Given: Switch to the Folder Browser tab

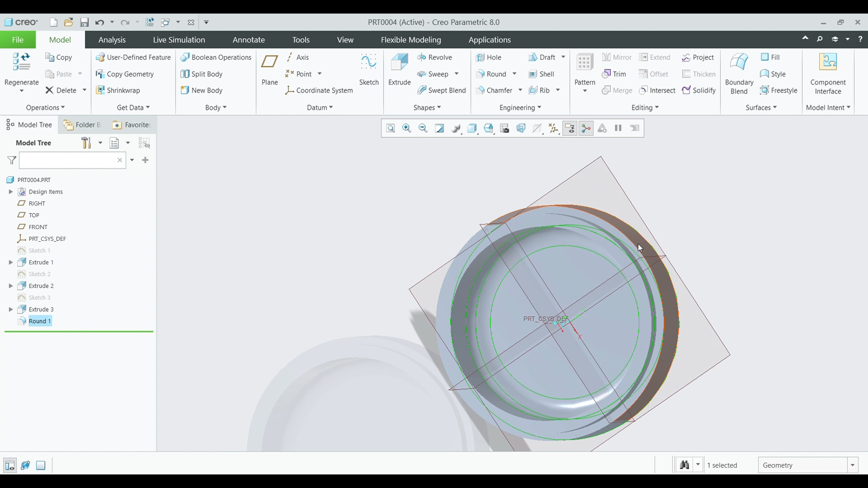Looking at the screenshot, I should click(82, 125).
